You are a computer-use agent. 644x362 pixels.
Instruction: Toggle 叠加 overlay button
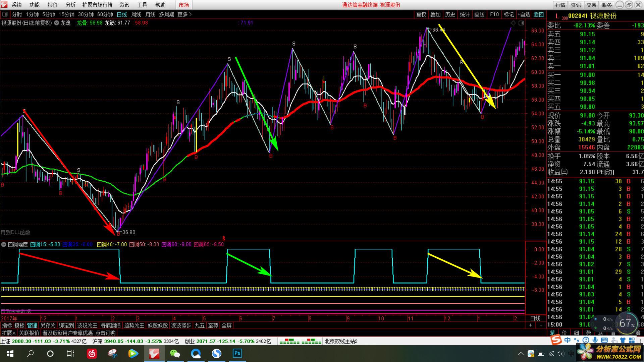pyautogui.click(x=435, y=14)
